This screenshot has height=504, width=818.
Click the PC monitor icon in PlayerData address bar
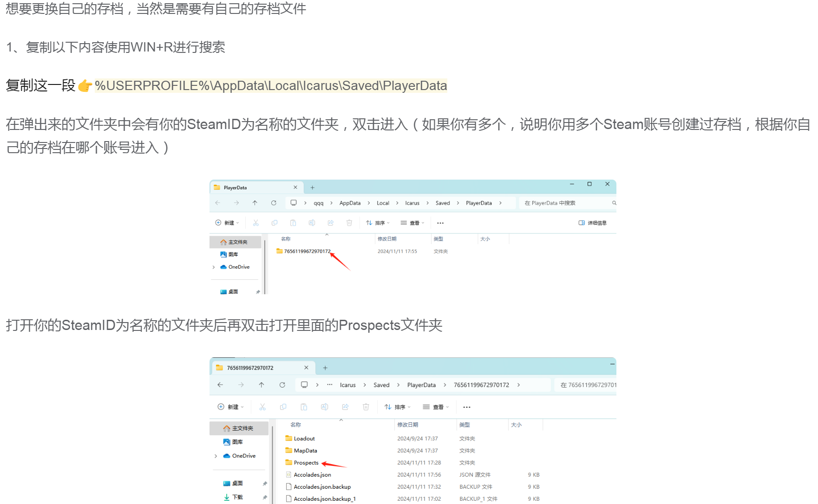294,203
